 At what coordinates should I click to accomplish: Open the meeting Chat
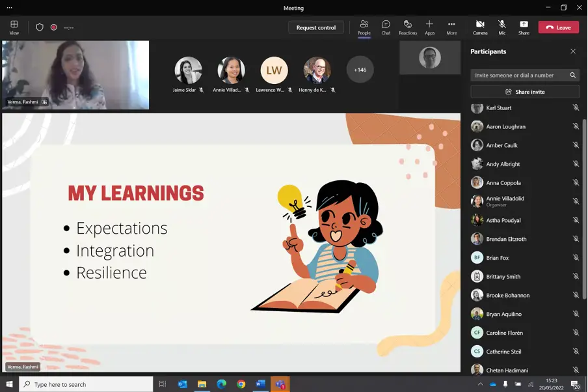(x=386, y=27)
